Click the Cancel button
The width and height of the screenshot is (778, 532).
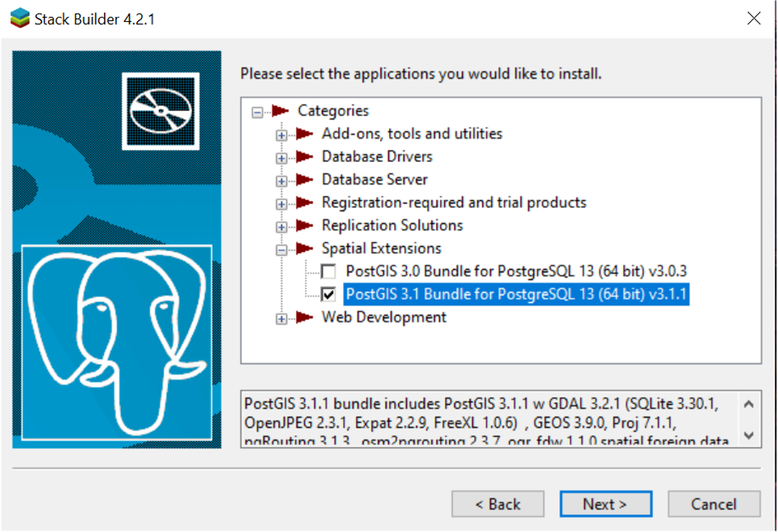(x=714, y=504)
